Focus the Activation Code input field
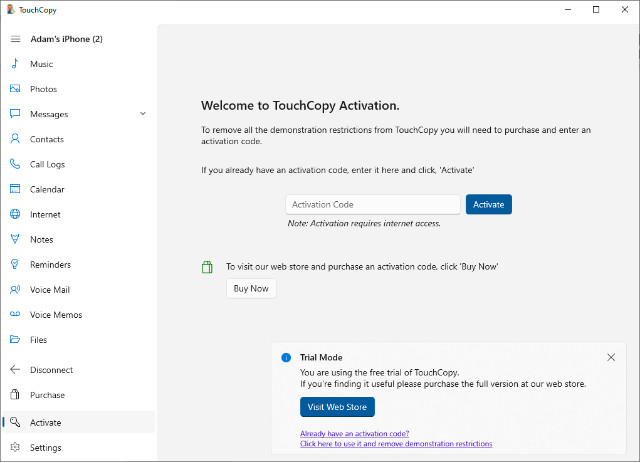640x463 pixels. [373, 204]
